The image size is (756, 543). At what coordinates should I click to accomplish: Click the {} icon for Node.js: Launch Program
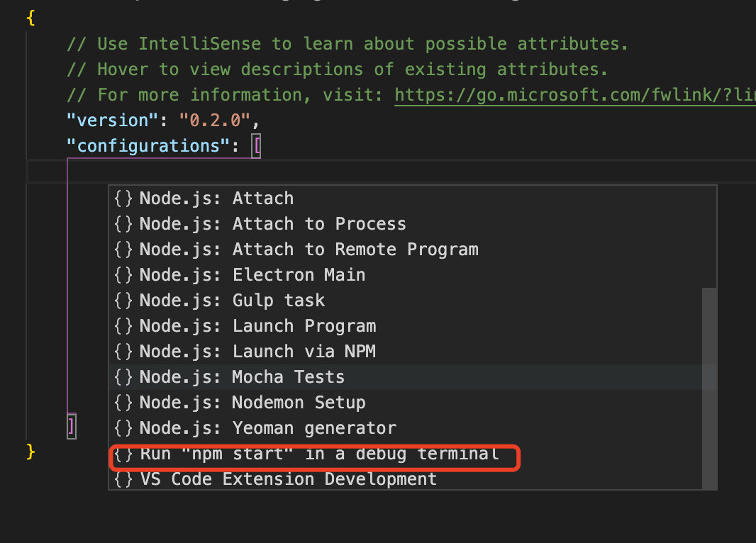[x=122, y=325]
